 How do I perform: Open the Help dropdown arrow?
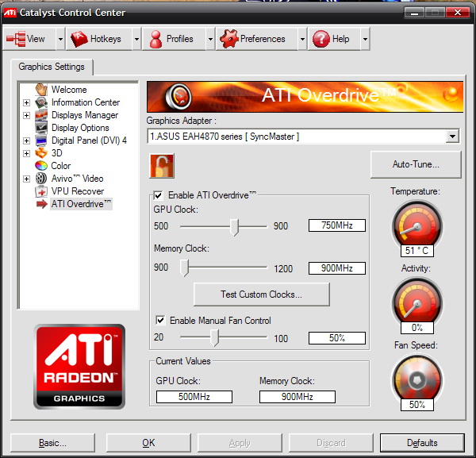pyautogui.click(x=365, y=39)
